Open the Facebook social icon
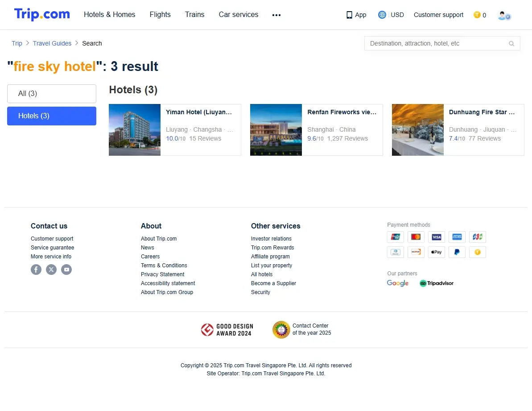532x411 pixels. (36, 270)
